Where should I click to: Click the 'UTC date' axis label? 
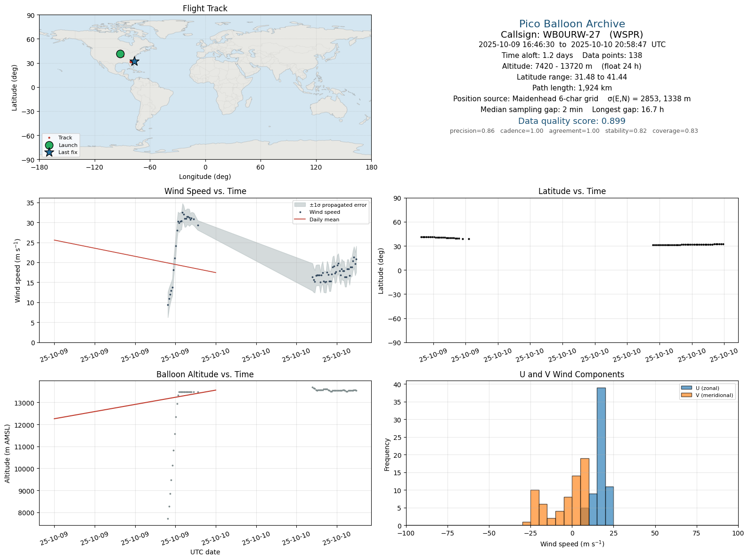[205, 552]
